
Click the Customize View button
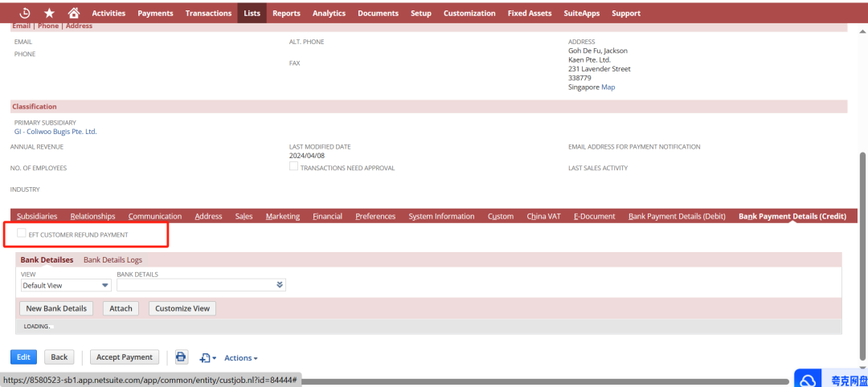(x=182, y=308)
